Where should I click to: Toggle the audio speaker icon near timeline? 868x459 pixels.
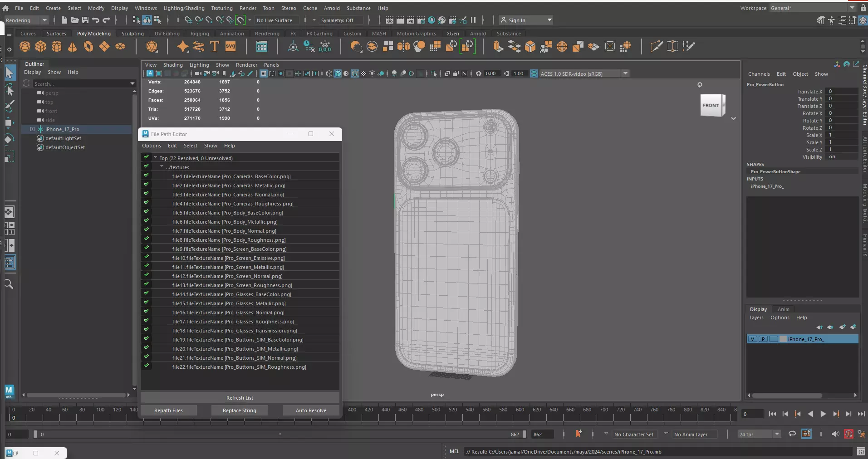pos(835,434)
